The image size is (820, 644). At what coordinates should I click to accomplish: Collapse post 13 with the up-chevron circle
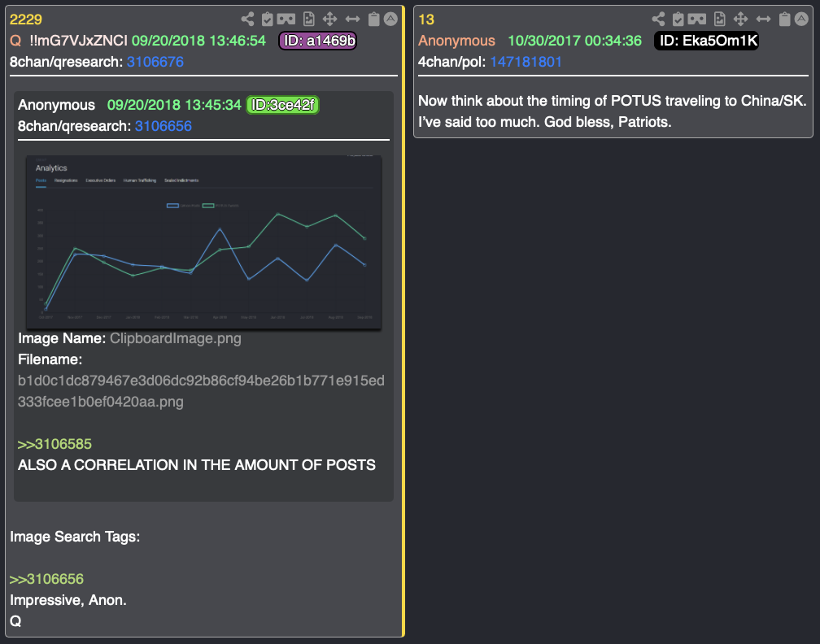(802, 20)
